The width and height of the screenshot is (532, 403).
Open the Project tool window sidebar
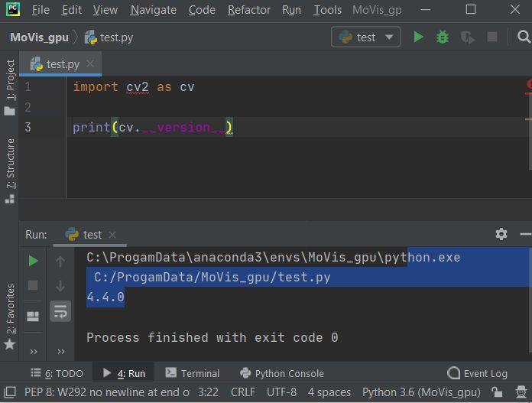tap(10, 87)
